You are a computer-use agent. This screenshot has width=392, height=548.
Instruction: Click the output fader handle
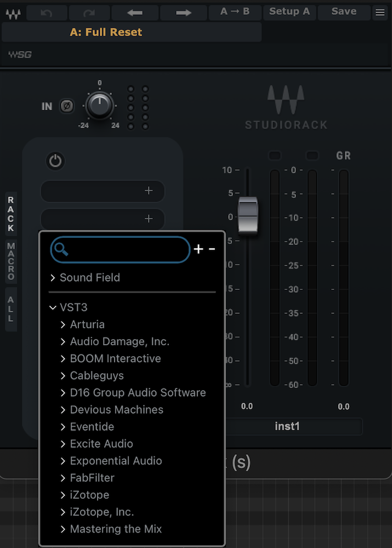pyautogui.click(x=248, y=215)
